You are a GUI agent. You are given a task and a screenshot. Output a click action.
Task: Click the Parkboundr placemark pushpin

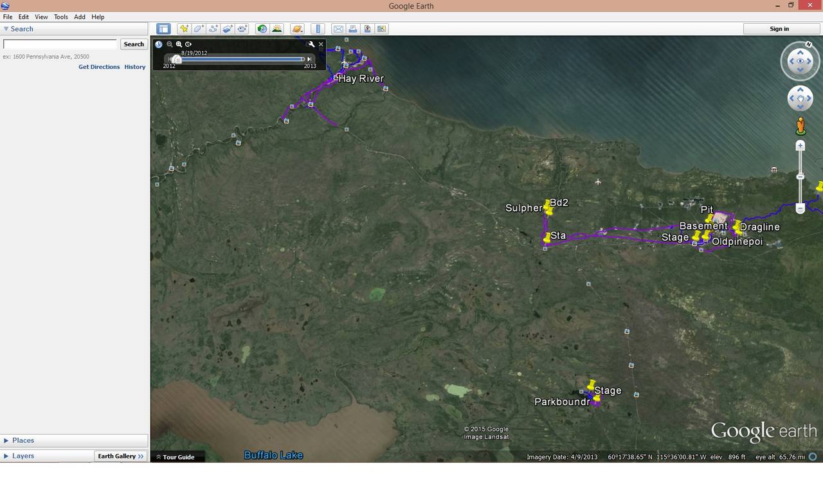[596, 399]
